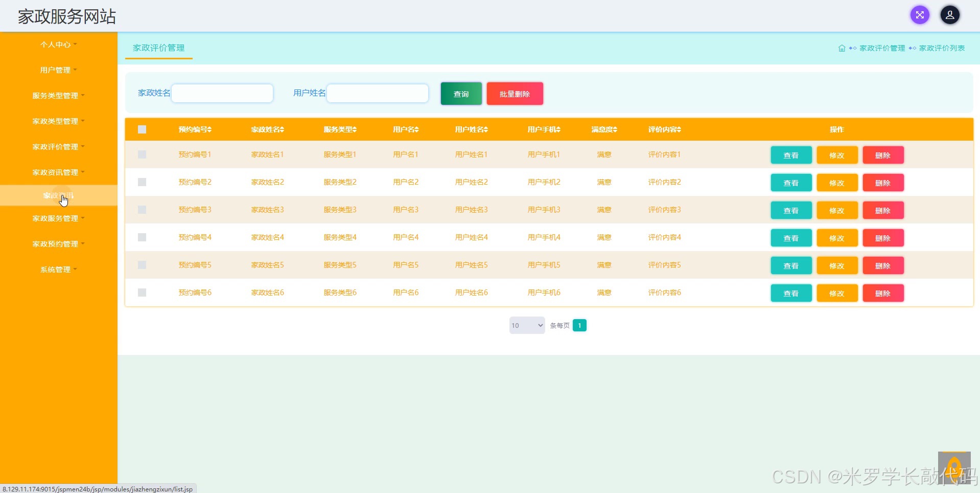Check the row for 预约编号4

coord(142,237)
